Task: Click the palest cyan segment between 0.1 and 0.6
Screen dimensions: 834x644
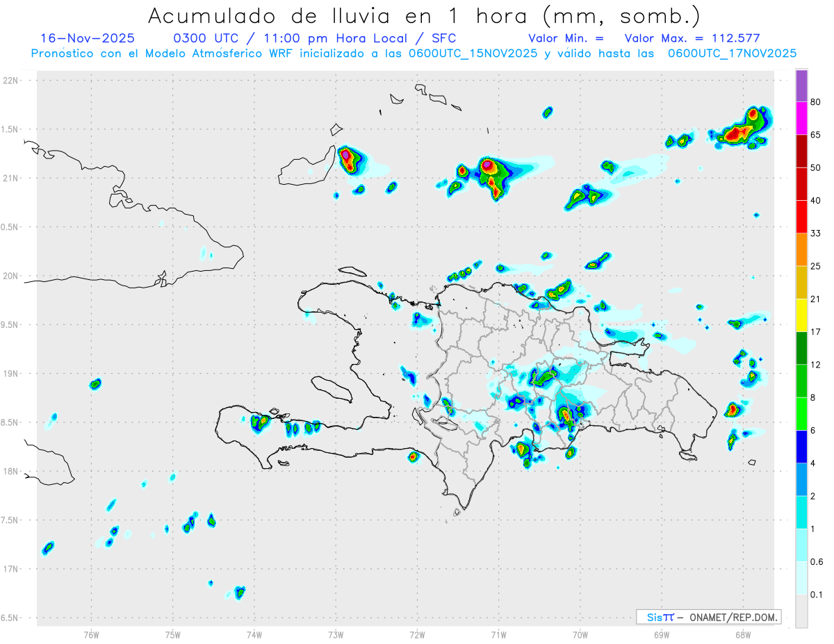Action: tap(801, 577)
